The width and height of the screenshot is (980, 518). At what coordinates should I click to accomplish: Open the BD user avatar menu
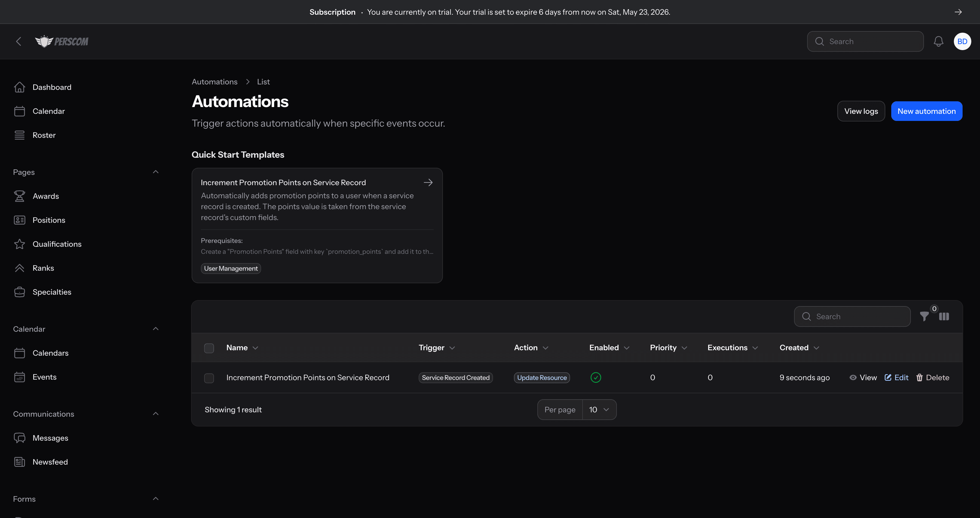(962, 41)
